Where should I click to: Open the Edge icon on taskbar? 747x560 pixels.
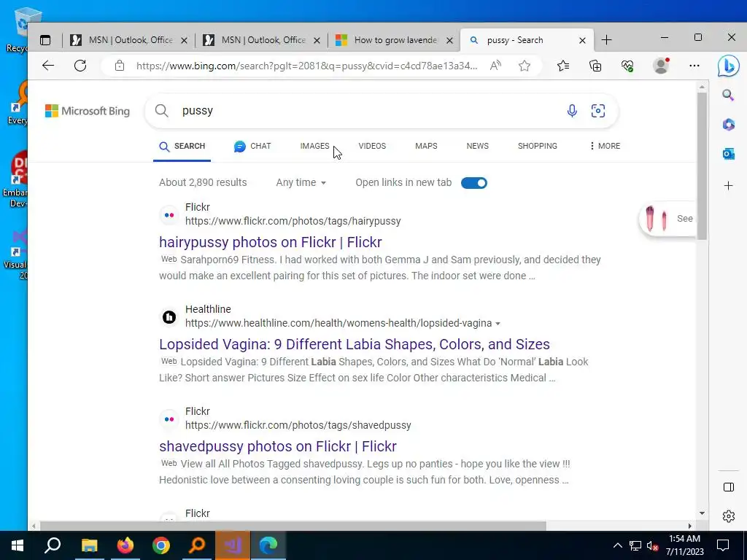268,545
